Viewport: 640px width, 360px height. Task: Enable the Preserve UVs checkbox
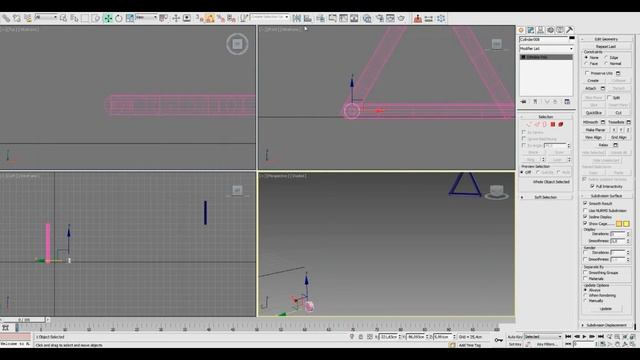587,73
